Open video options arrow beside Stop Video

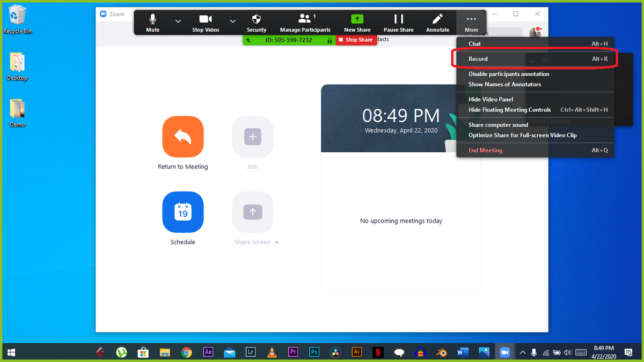[x=233, y=21]
